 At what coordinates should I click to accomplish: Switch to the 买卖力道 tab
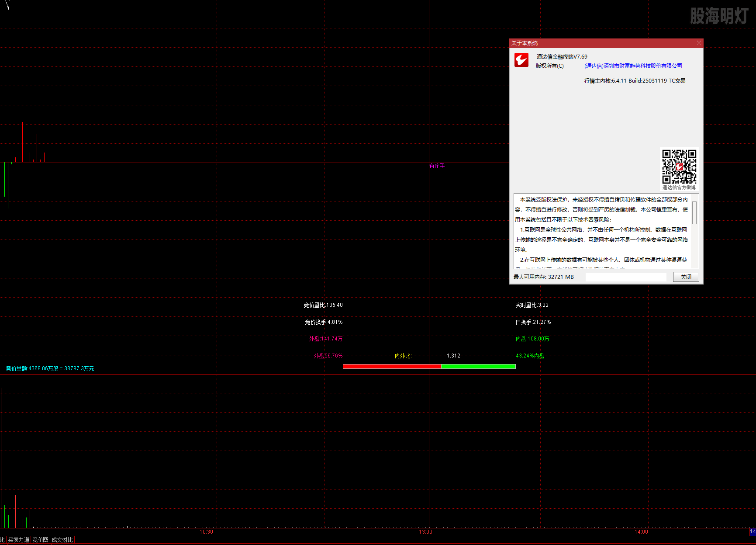[19, 540]
